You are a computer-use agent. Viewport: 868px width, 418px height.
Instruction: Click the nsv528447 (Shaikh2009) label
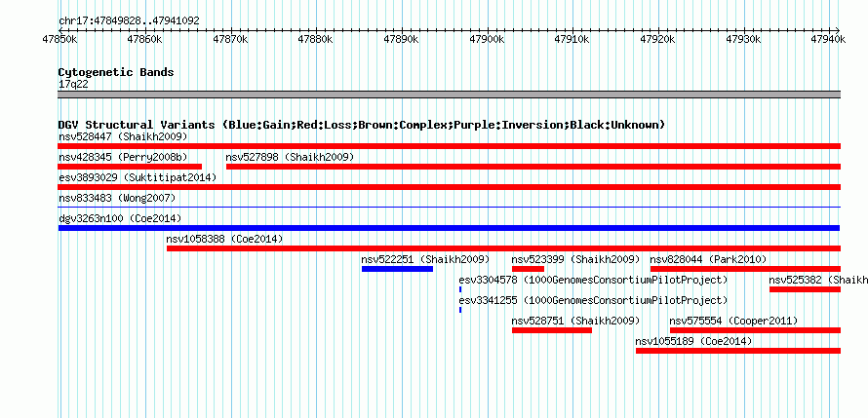(x=123, y=136)
